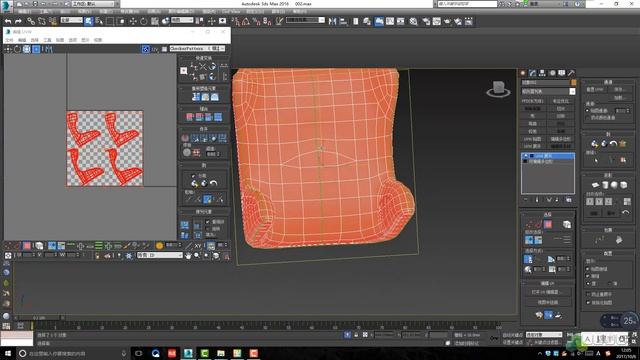Open the workspace dropdown in title bar
The image size is (640, 360).
[93, 4]
